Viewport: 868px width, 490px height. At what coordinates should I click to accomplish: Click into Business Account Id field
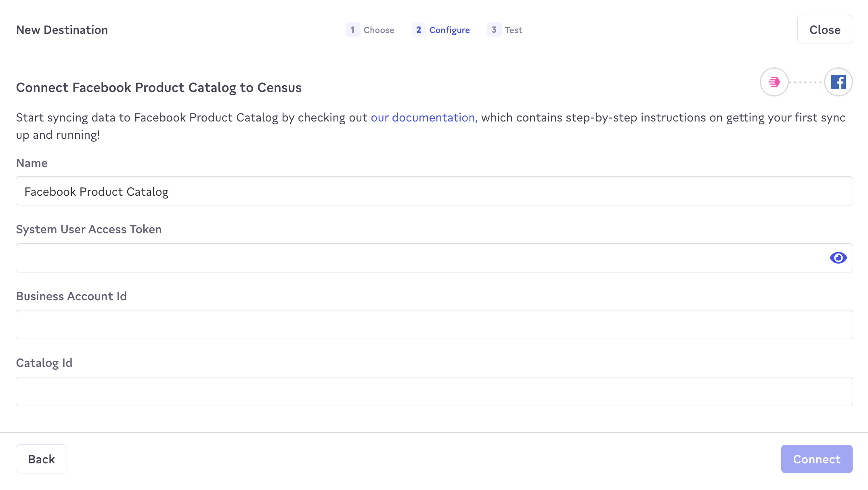pyautogui.click(x=434, y=325)
